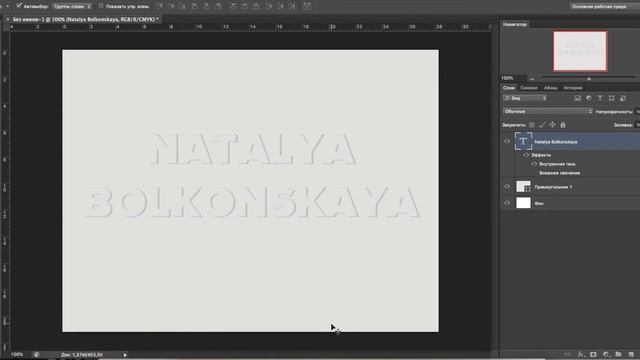Image resolution: width=640 pixels, height=360 pixels.
Task: Select the Фон layer thumbnail
Action: 523,203
